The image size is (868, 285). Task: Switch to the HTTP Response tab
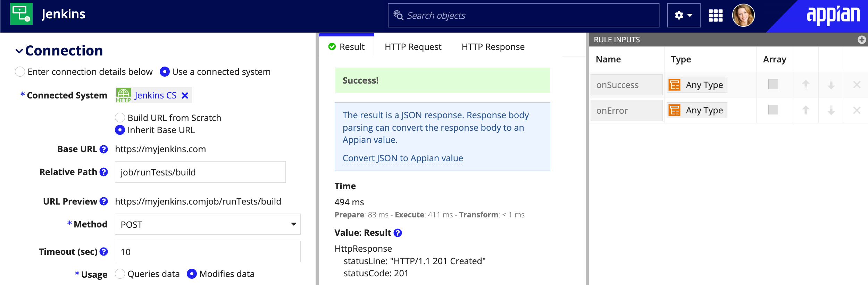pyautogui.click(x=493, y=46)
